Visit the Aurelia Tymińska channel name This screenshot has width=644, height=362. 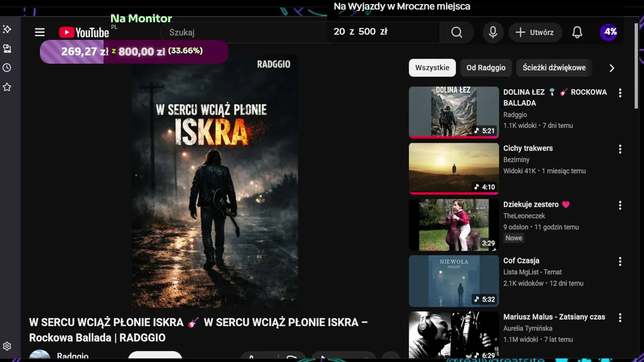[528, 328]
